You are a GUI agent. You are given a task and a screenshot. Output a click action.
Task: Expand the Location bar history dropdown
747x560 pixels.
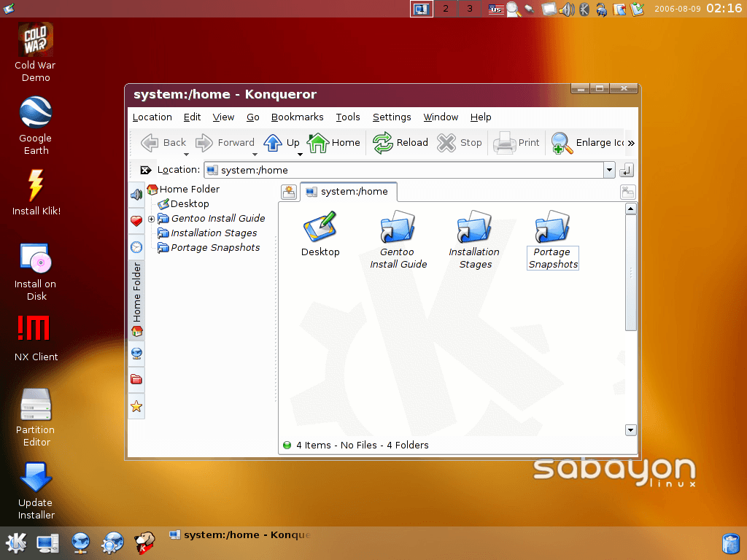(x=609, y=170)
